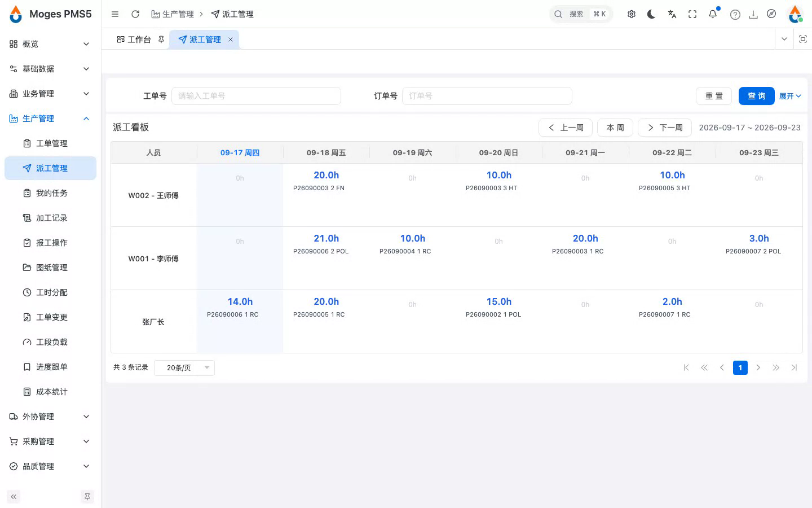
Task: Go to next week with 下一周
Action: point(665,128)
